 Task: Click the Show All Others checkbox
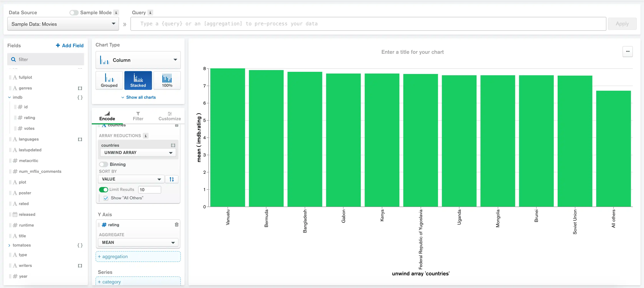(x=106, y=198)
